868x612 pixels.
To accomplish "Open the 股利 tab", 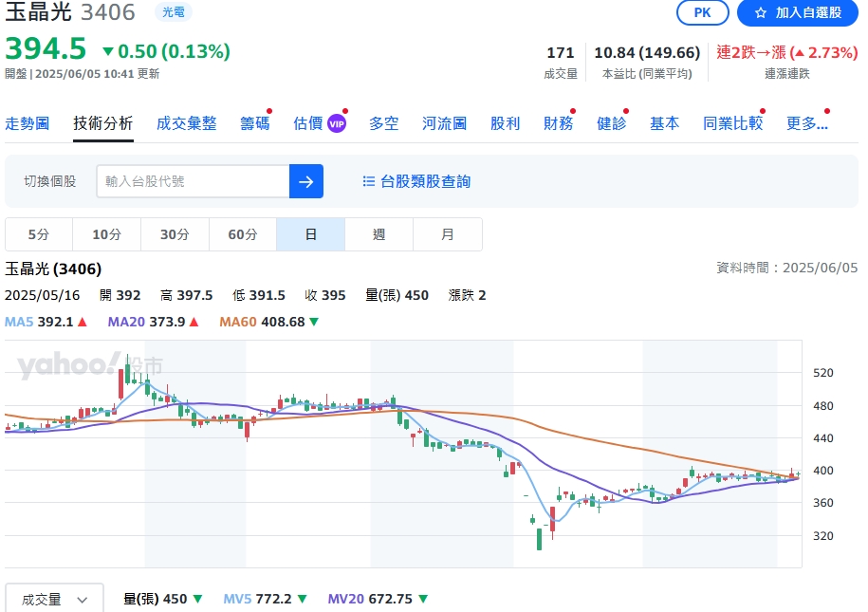I will tap(505, 123).
